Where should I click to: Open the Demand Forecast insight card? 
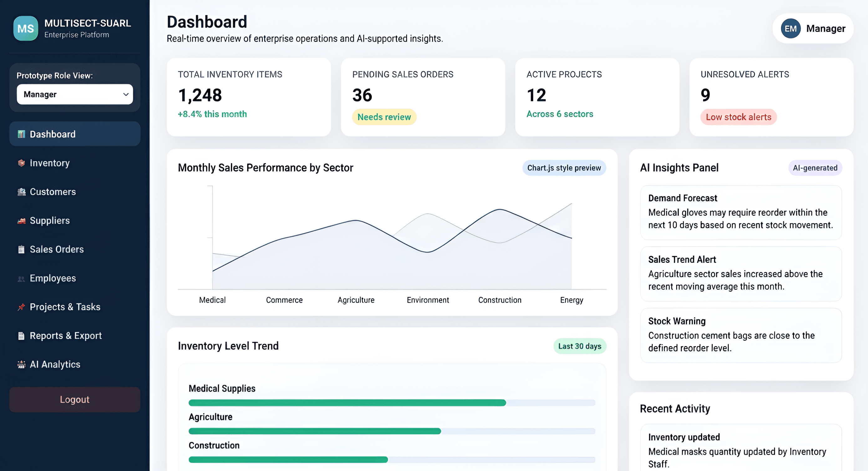click(741, 212)
